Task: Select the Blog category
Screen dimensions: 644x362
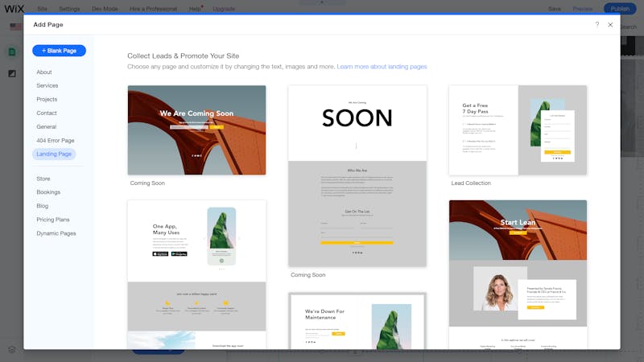Action: 43,206
